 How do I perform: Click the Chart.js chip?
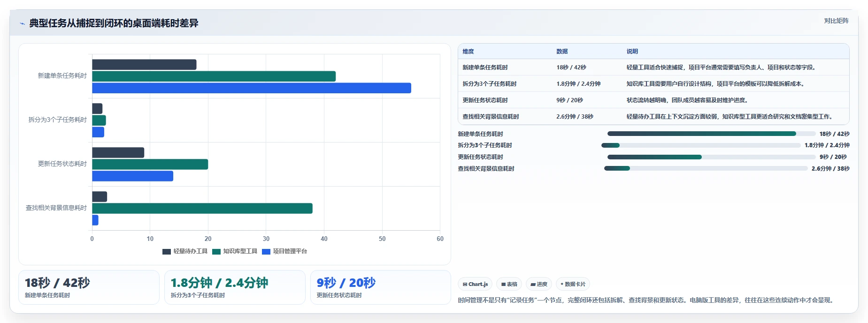475,284
